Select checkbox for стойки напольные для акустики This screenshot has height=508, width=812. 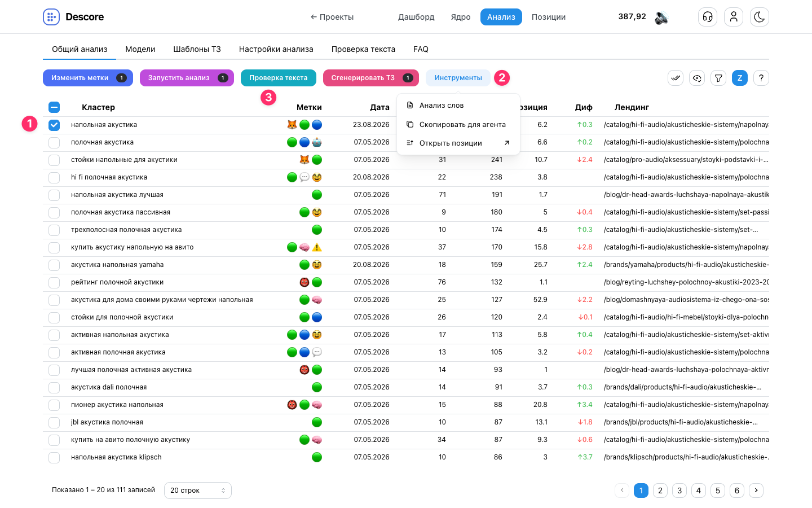click(x=54, y=160)
